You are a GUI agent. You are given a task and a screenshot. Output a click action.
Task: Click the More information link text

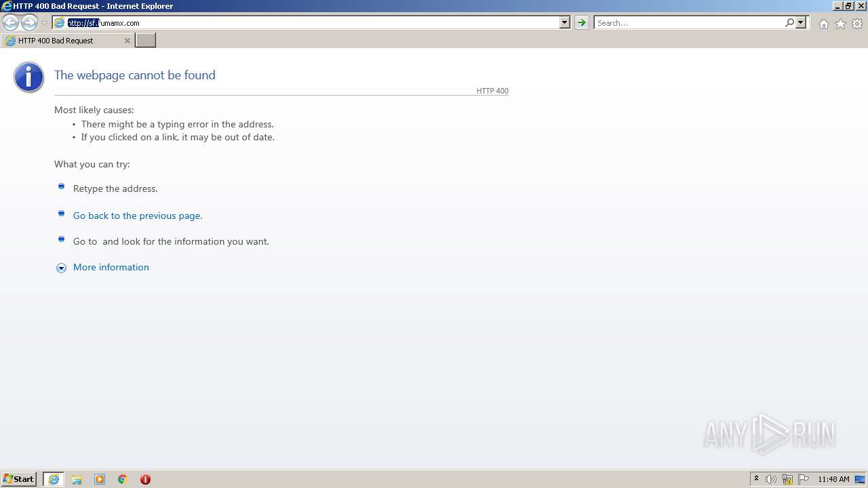(111, 267)
